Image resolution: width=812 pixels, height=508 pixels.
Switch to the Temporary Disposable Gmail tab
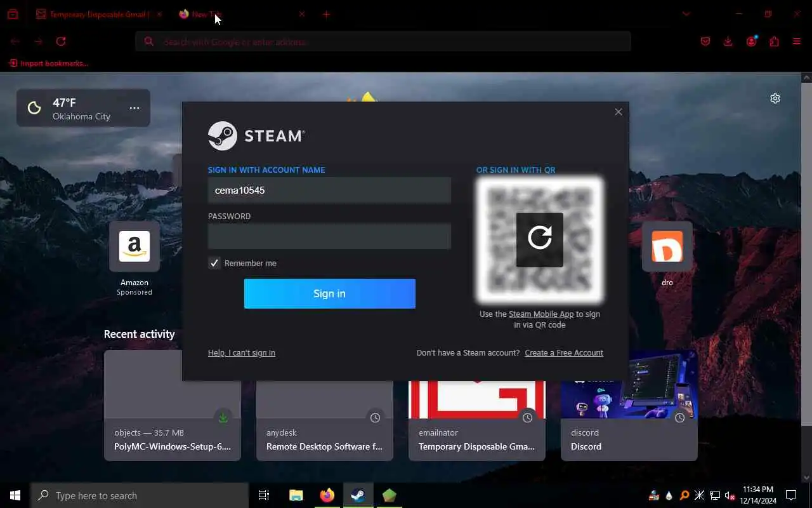click(x=98, y=14)
